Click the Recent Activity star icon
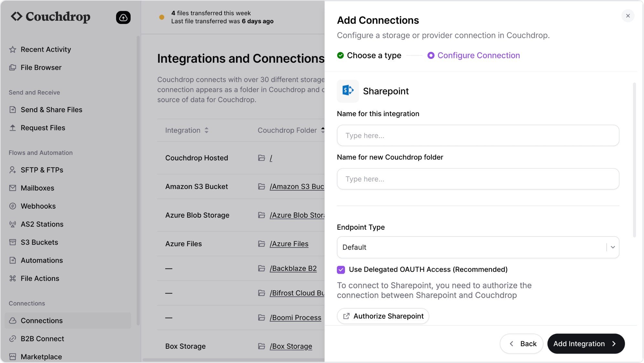This screenshot has height=363, width=644. (x=13, y=49)
